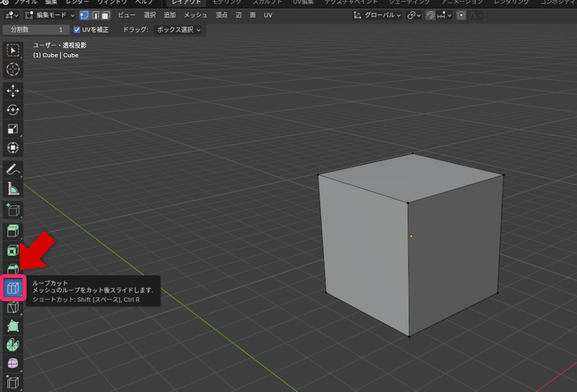Select the Scale tool
This screenshot has height=392, width=577.
13,129
